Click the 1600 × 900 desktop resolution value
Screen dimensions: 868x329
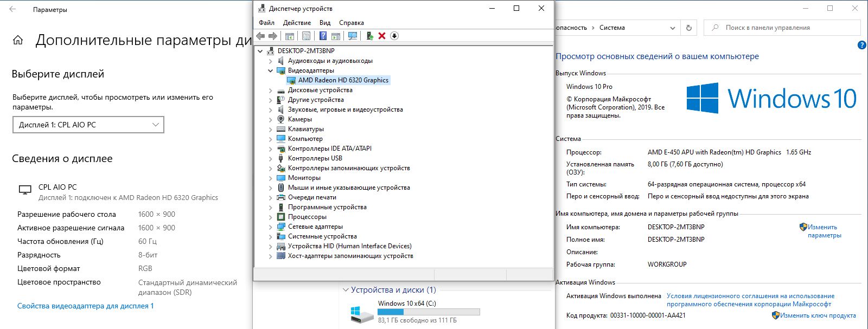(x=157, y=214)
